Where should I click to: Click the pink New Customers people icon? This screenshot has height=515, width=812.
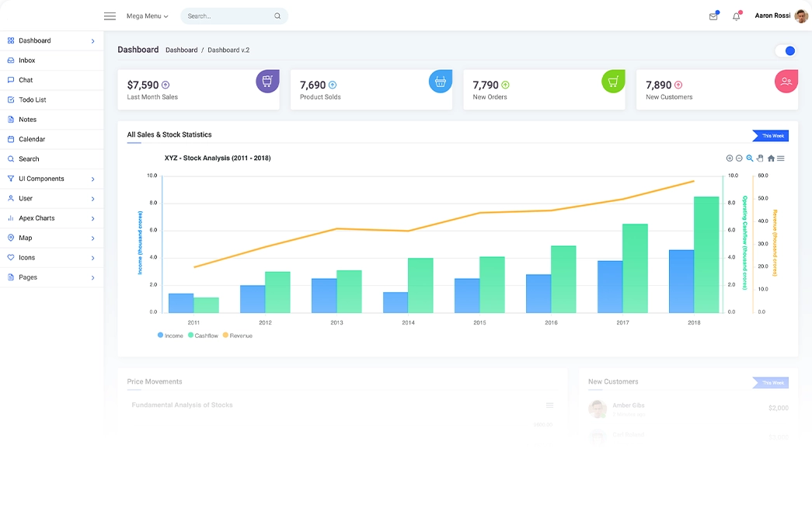(x=786, y=81)
